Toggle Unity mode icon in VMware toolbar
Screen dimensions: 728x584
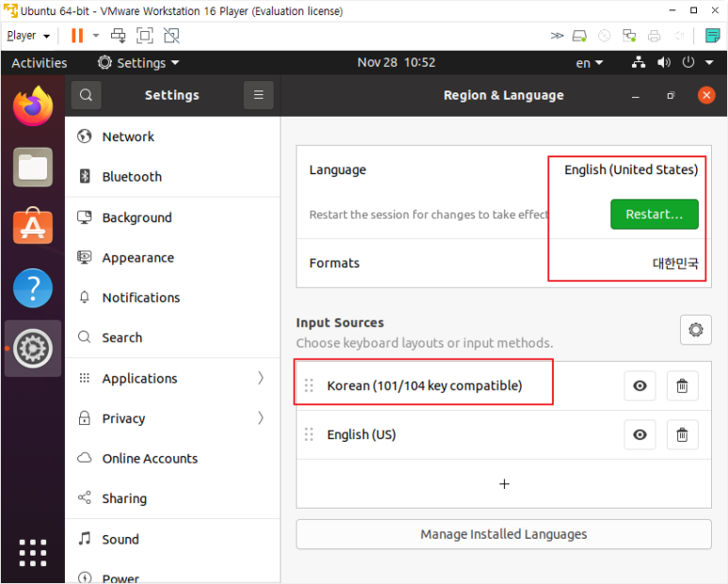click(171, 35)
